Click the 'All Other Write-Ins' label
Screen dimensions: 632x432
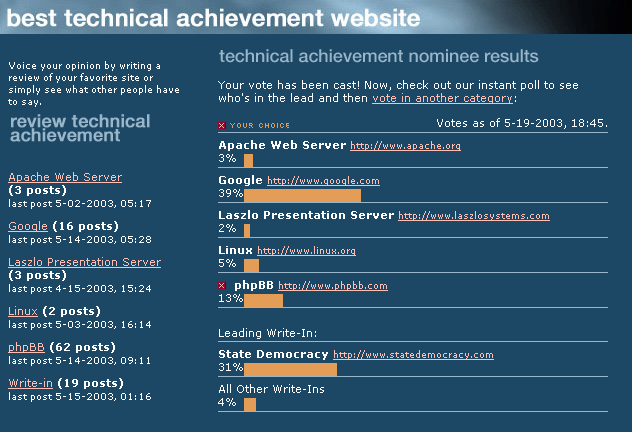(x=271, y=389)
